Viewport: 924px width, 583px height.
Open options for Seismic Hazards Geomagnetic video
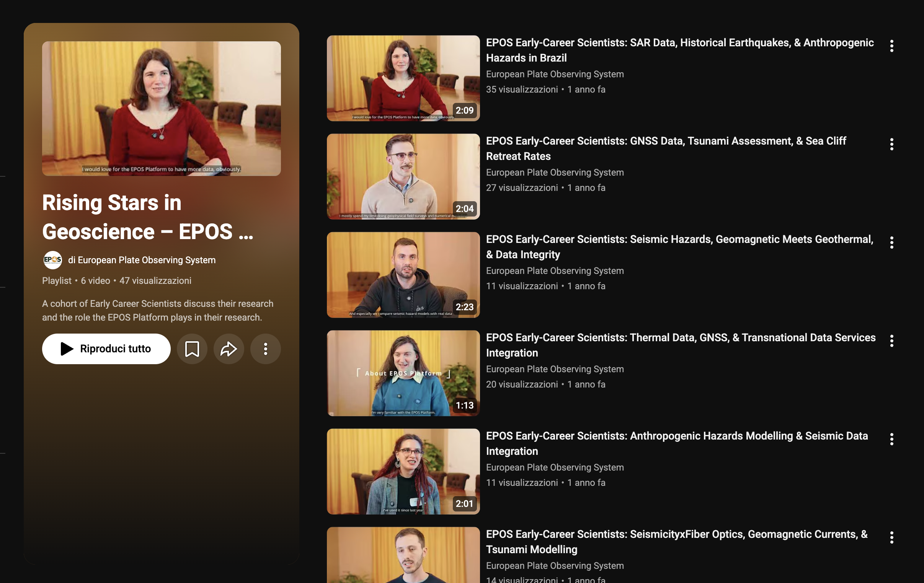[x=891, y=243]
